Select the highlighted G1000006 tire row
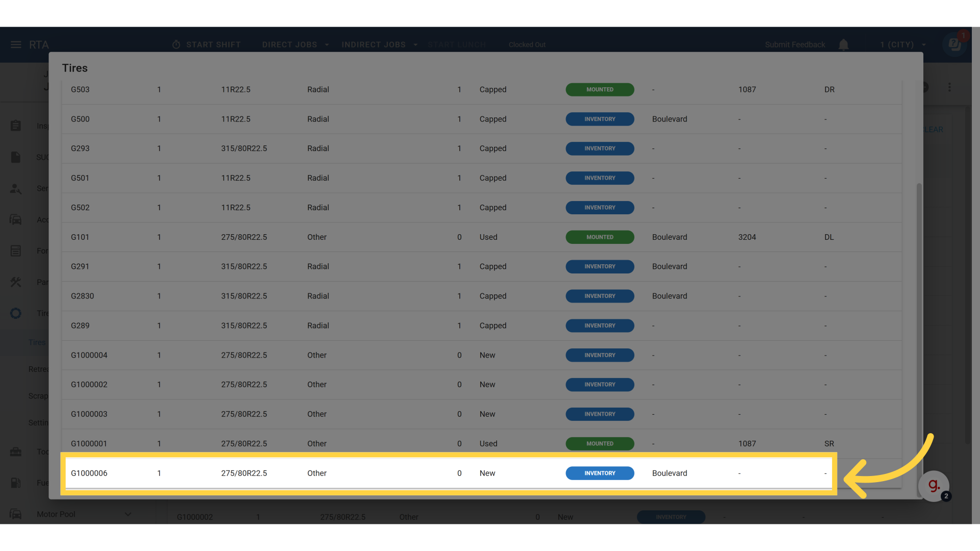This screenshot has height=551, width=980. [357, 473]
